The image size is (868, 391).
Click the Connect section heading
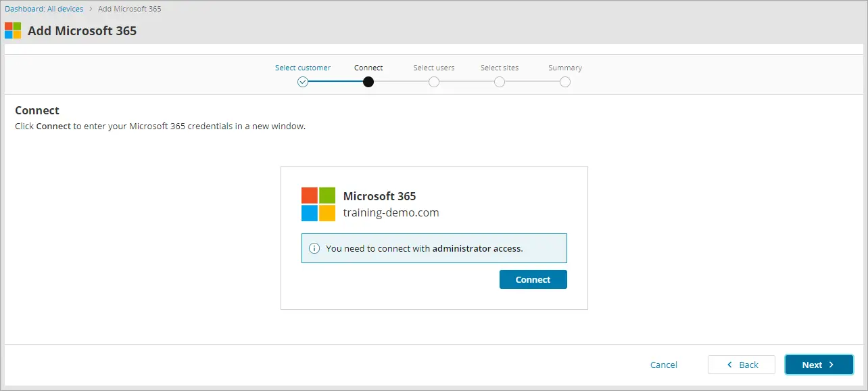[37, 110]
